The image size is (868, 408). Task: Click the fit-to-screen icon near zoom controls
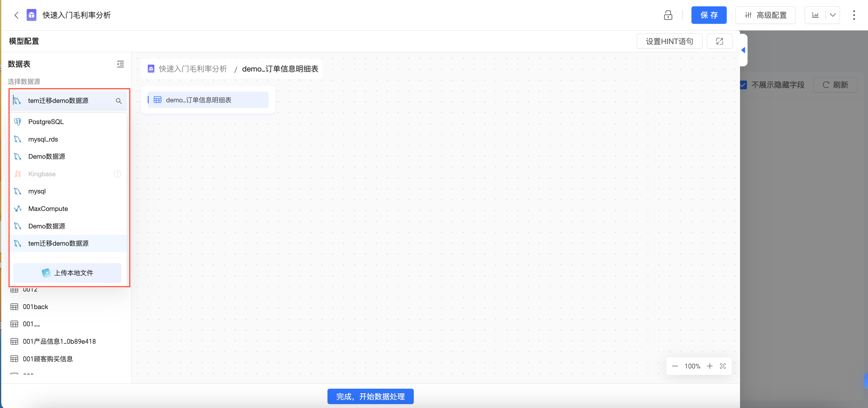[x=723, y=366]
